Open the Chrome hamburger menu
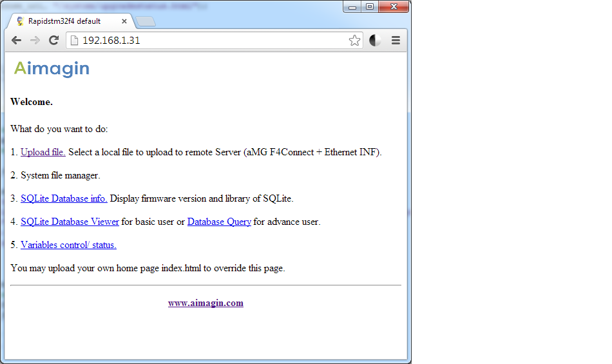Viewport: 612px width, 364px height. [396, 40]
